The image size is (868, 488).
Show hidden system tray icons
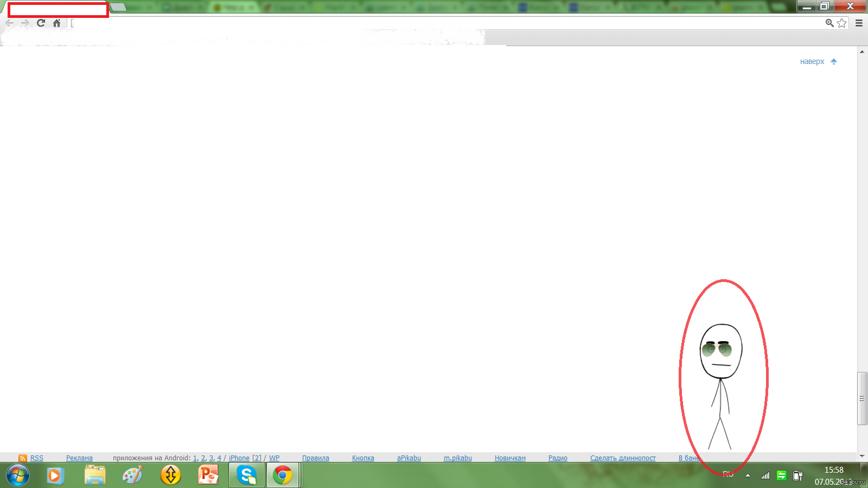(x=748, y=476)
